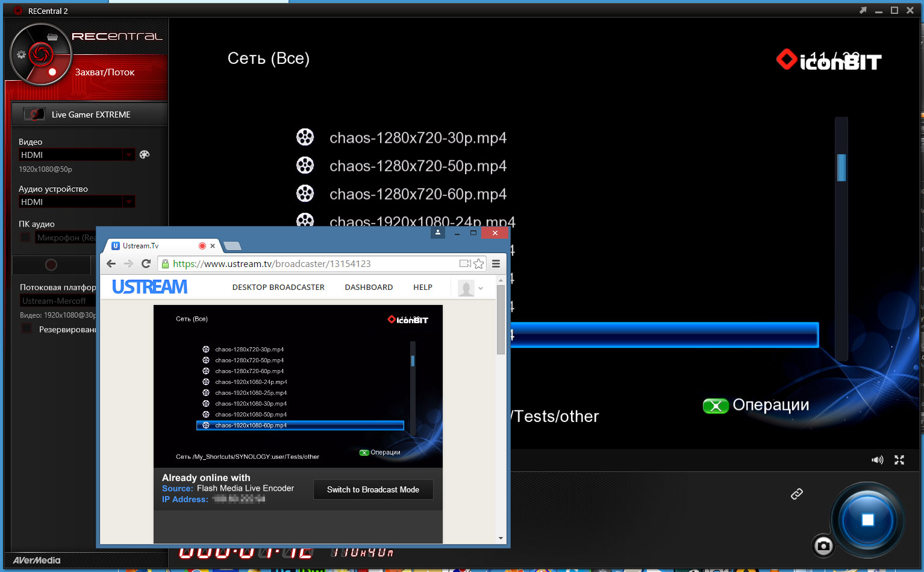The image size is (924, 572).
Task: Click chaos-1280x720-60p.mp4 in RECentral preview
Action: click(418, 195)
